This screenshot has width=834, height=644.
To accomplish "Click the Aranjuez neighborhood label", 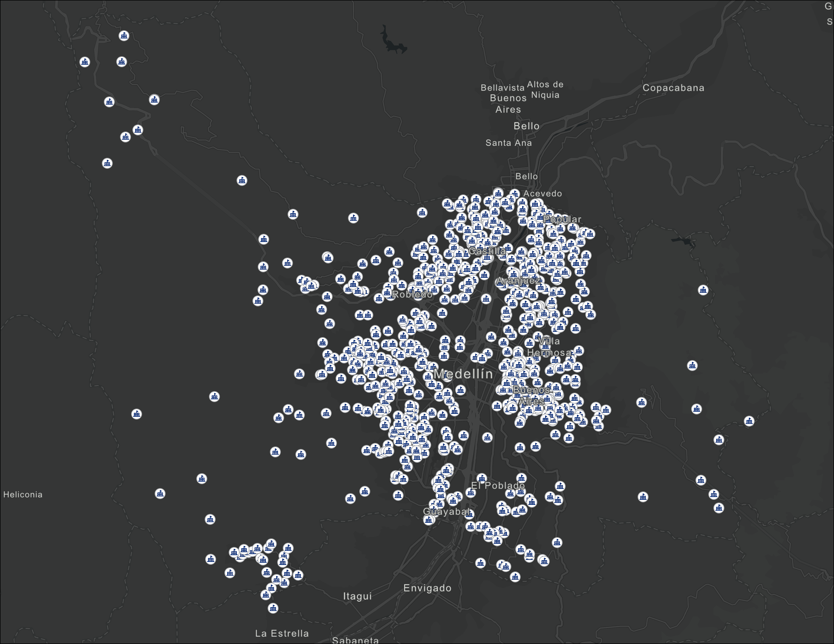I will click(x=519, y=281).
